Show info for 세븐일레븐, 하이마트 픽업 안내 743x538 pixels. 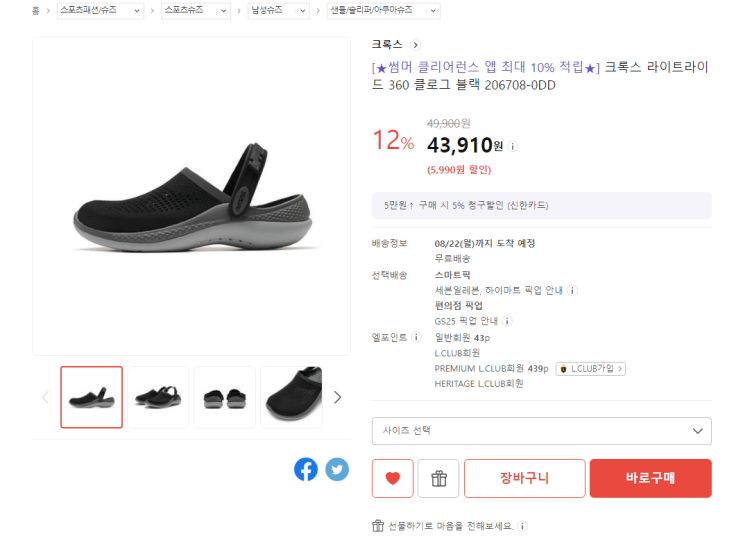click(572, 290)
